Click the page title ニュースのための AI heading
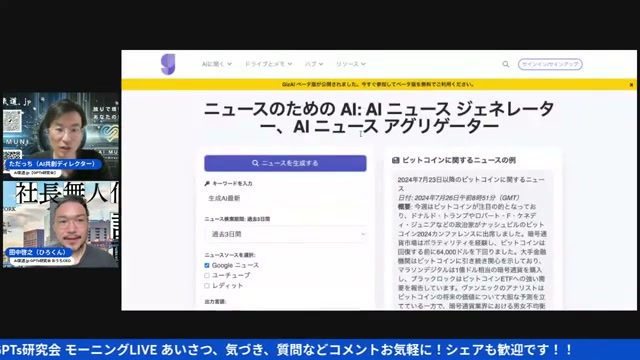The height and width of the screenshot is (360, 640). (x=379, y=118)
